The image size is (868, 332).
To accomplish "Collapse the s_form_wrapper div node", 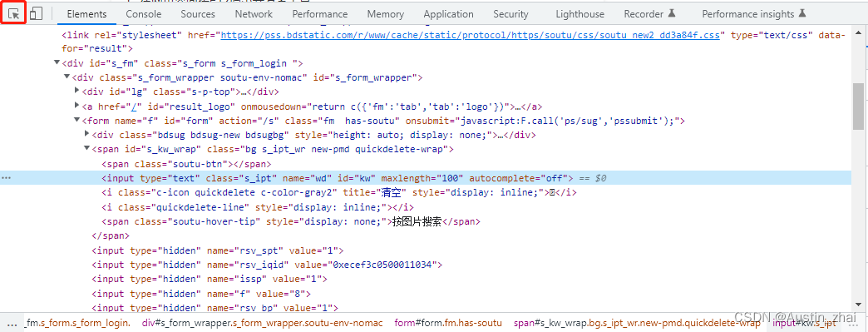I will (67, 77).
